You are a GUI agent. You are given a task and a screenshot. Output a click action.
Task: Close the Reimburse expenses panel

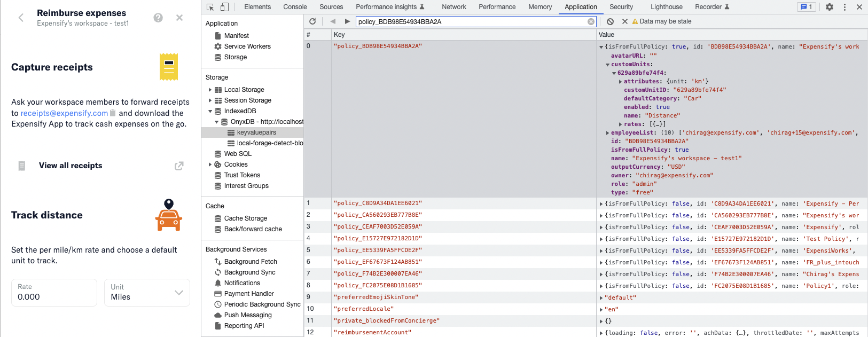click(x=179, y=18)
